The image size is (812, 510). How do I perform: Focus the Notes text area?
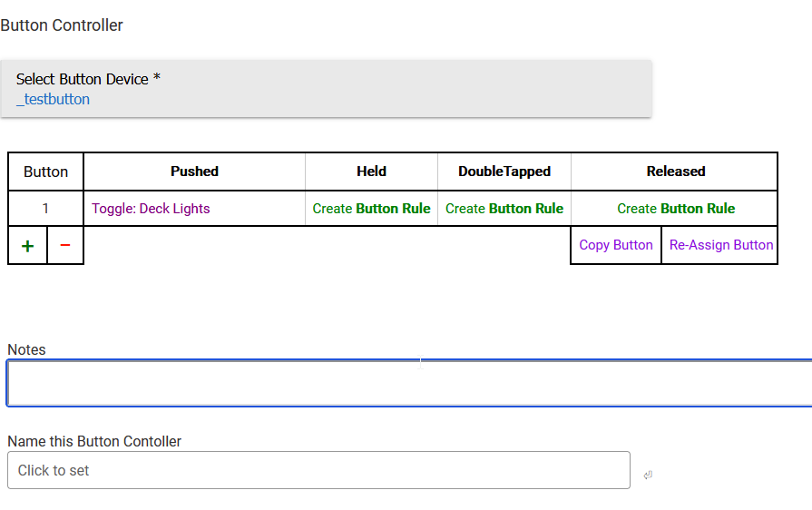pyautogui.click(x=409, y=383)
